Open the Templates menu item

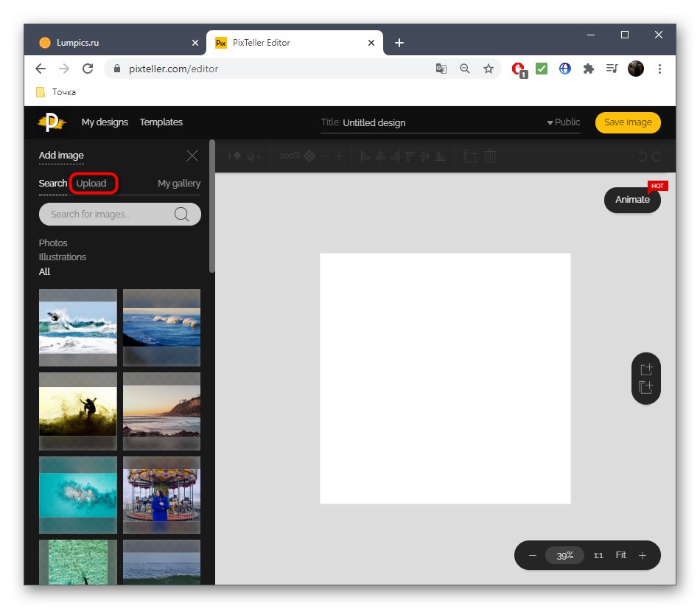tap(161, 122)
